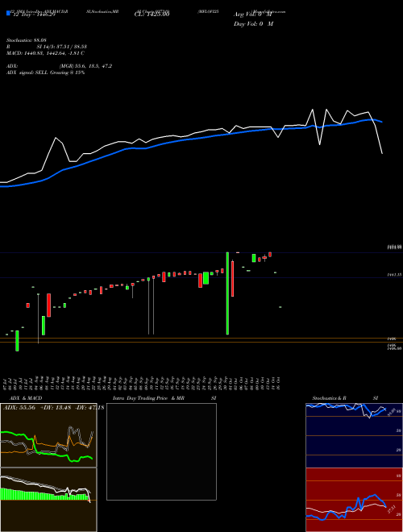
Task: Open the blue Stochastics chart panel
Action: [354, 435]
